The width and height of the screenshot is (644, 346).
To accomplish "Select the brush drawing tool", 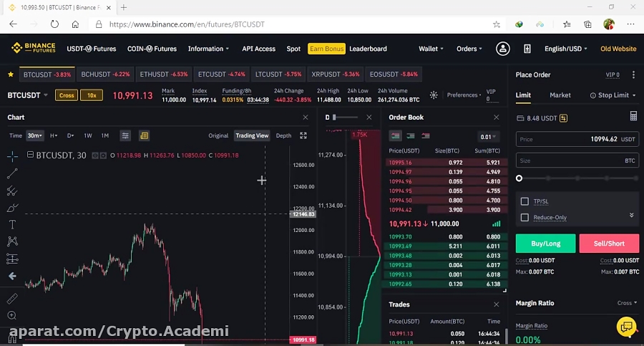I will pos(12,208).
